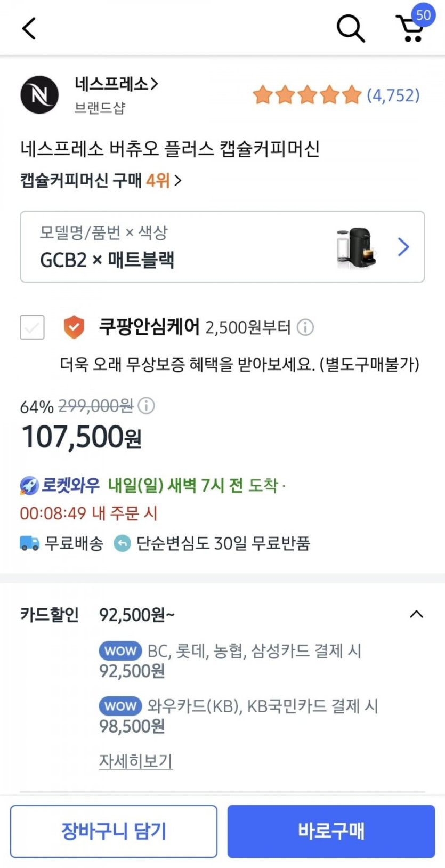The height and width of the screenshot is (868, 445).
Task: Check the 쿠팡안심케어 checkbox
Action: (32, 327)
